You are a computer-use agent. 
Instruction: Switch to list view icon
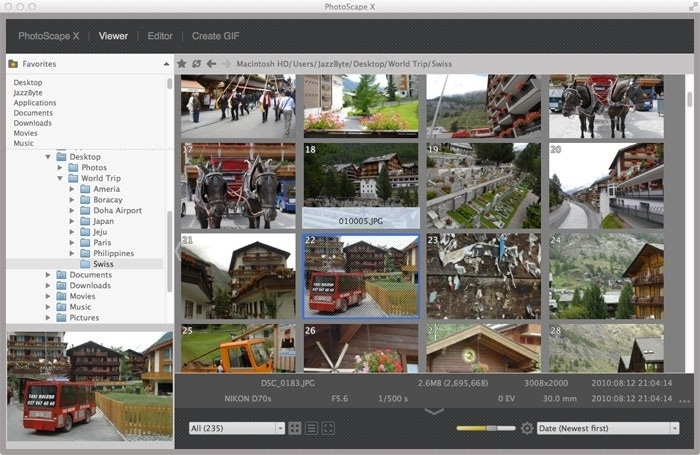(x=312, y=428)
